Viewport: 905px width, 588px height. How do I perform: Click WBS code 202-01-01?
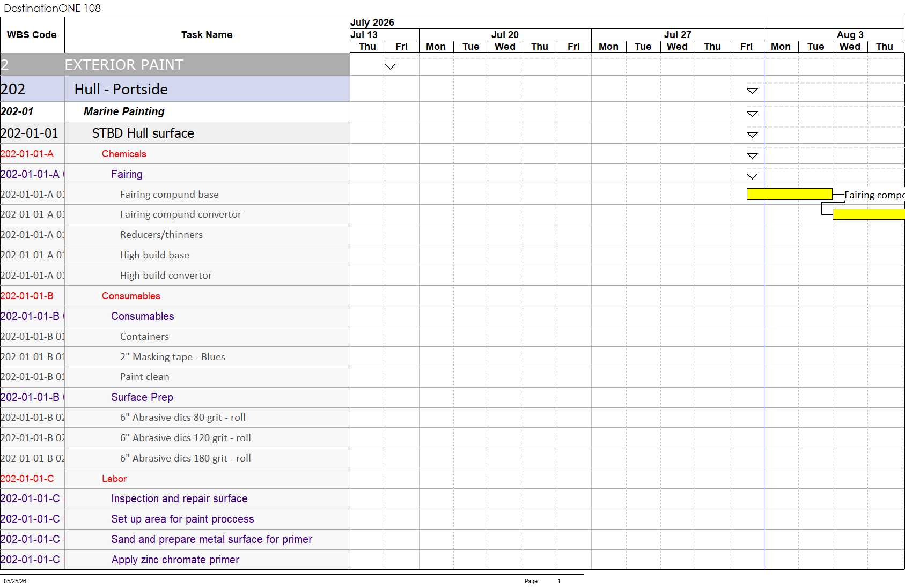30,133
